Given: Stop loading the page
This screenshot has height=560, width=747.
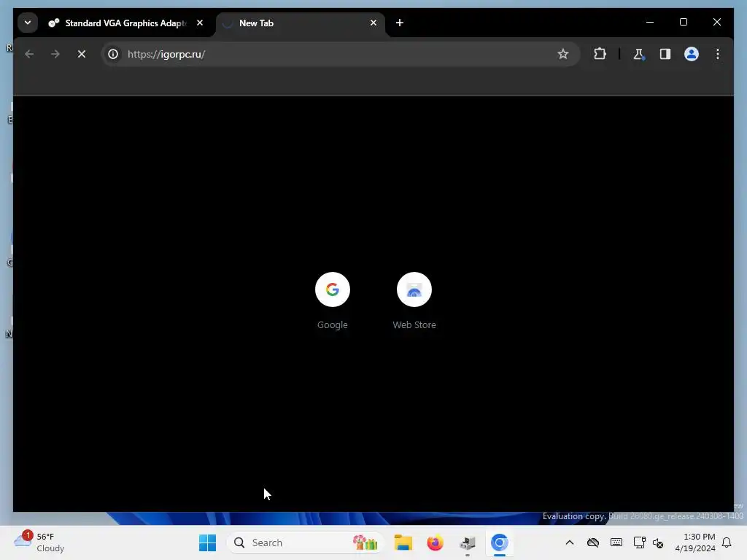Looking at the screenshot, I should pos(82,54).
